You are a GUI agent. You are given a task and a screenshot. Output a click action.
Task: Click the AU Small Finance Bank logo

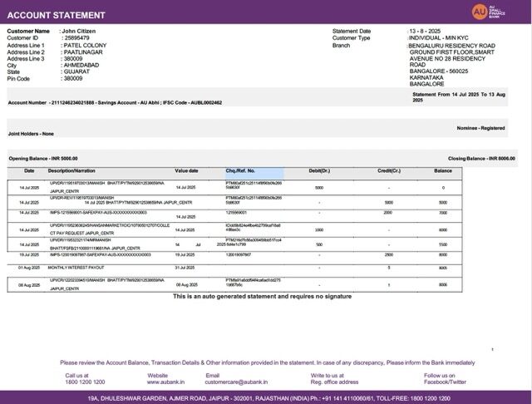(489, 12)
